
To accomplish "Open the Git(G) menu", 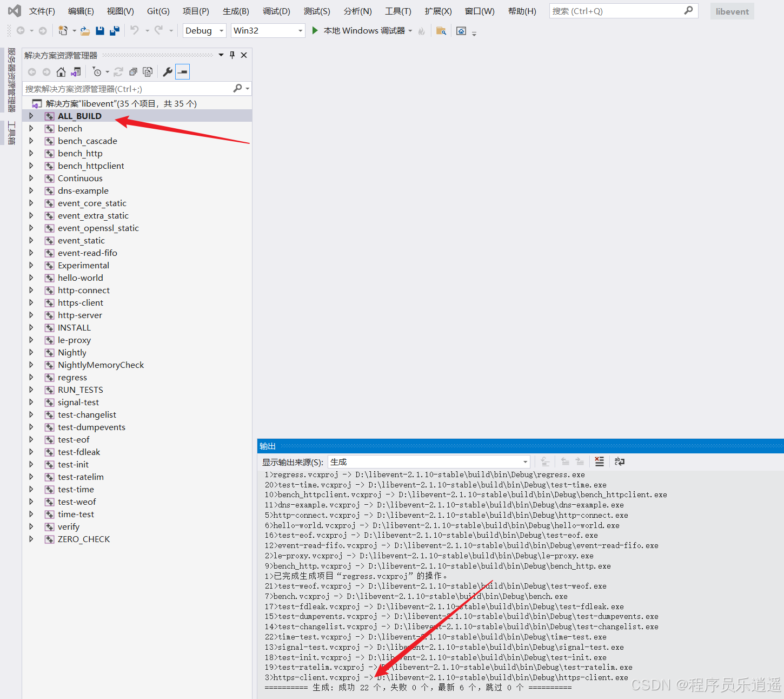I will coord(158,11).
